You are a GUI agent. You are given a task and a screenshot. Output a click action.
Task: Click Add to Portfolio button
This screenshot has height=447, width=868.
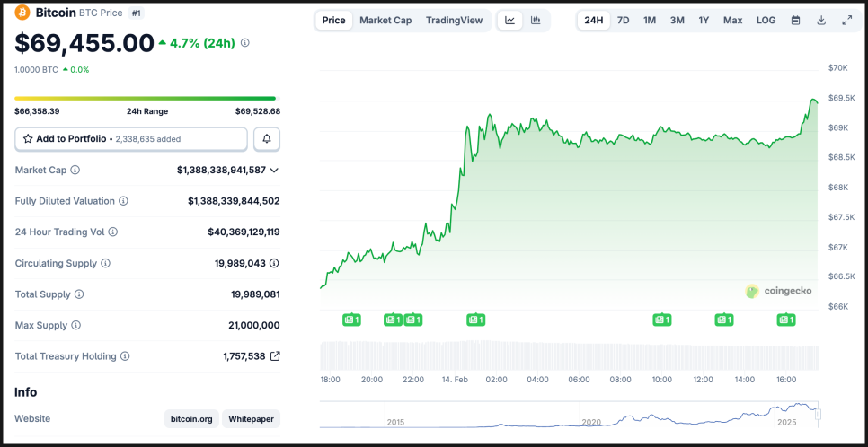pyautogui.click(x=131, y=139)
